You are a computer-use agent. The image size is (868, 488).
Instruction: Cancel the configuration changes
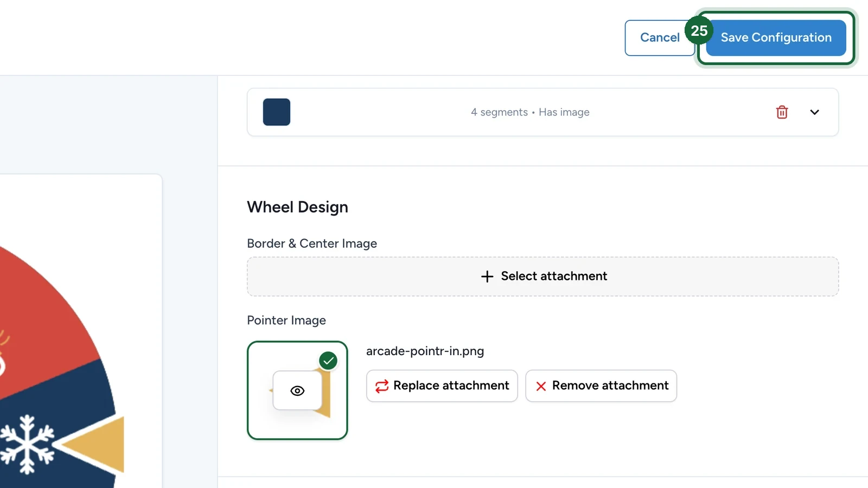point(660,38)
